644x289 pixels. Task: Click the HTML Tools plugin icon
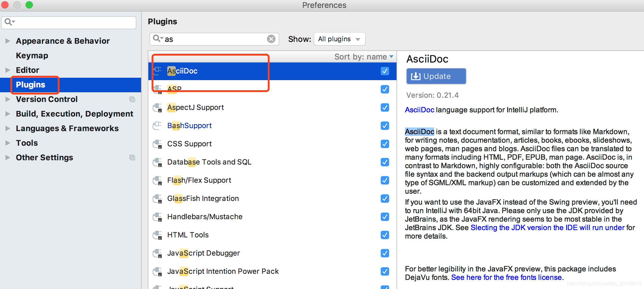point(157,235)
